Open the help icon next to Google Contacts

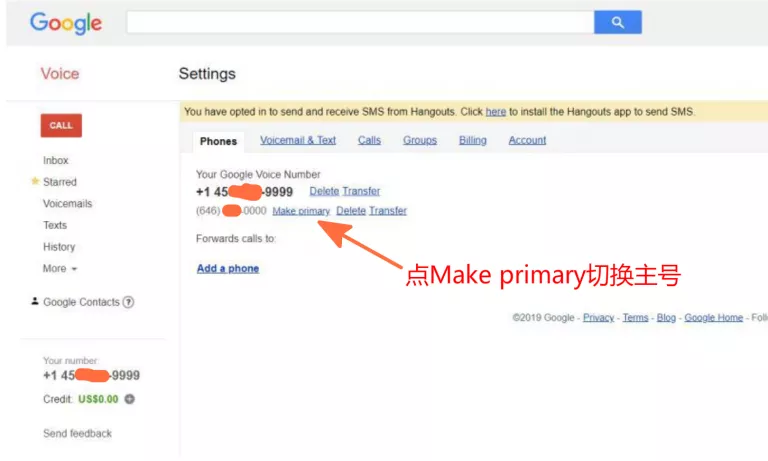[129, 302]
